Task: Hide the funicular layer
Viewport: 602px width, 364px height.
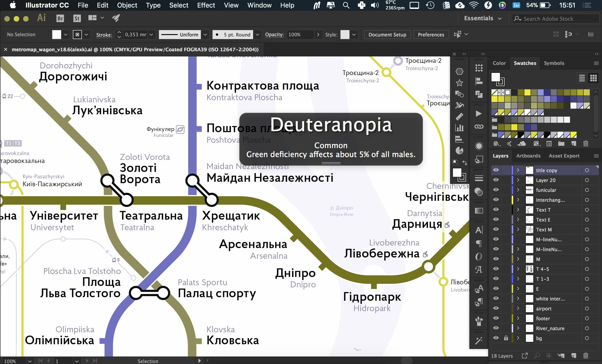Action: click(x=496, y=190)
